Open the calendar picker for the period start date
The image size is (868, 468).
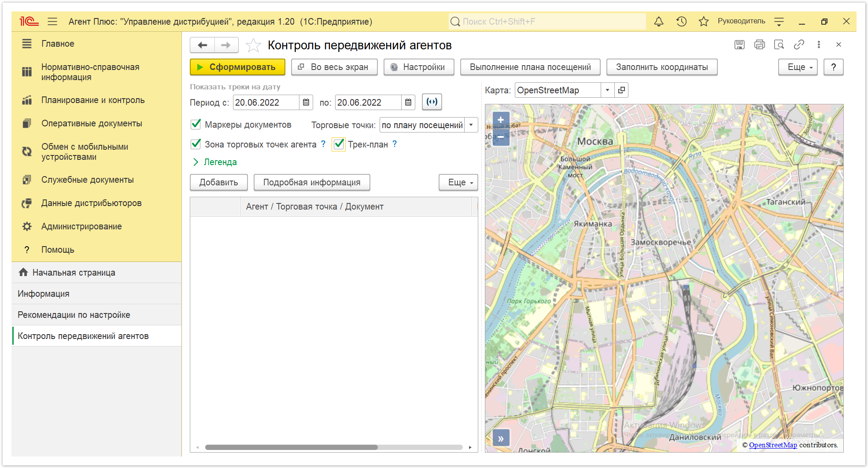[x=306, y=103]
